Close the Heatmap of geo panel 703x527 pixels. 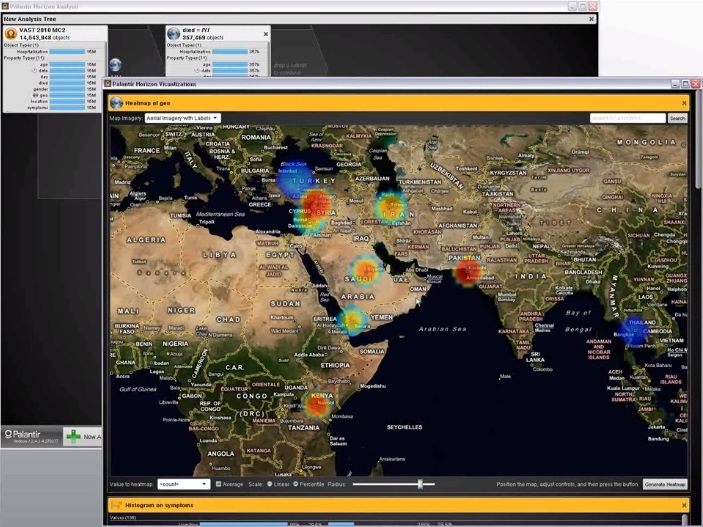pyautogui.click(x=684, y=103)
